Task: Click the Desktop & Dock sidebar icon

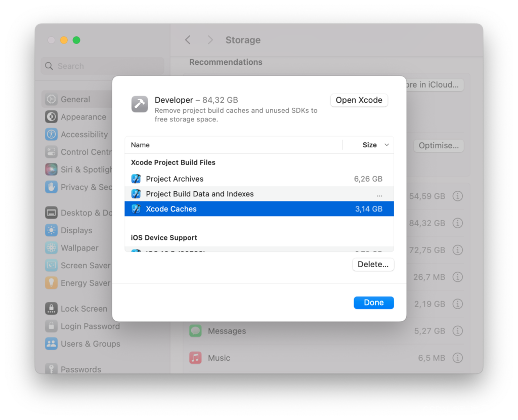Action: [x=51, y=213]
